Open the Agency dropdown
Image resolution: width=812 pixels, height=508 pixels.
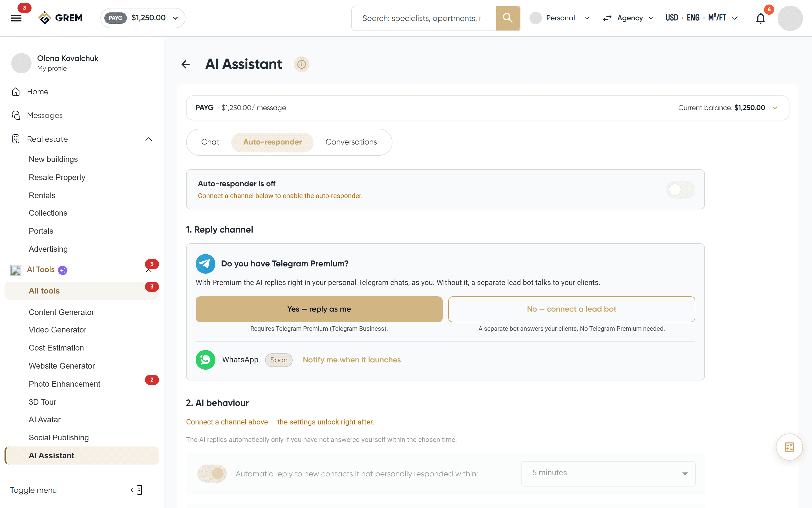click(651, 18)
